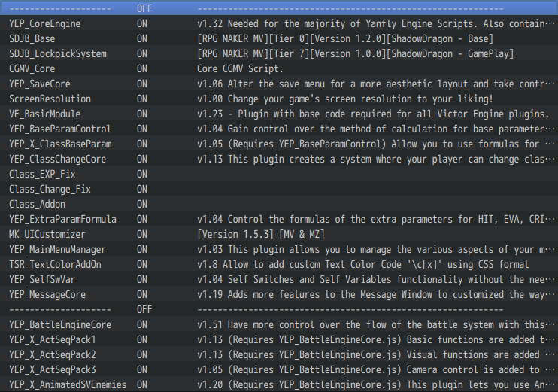Click ON status of CGMV_Core
Image resolution: width=558 pixels, height=392 pixels.
coord(142,68)
